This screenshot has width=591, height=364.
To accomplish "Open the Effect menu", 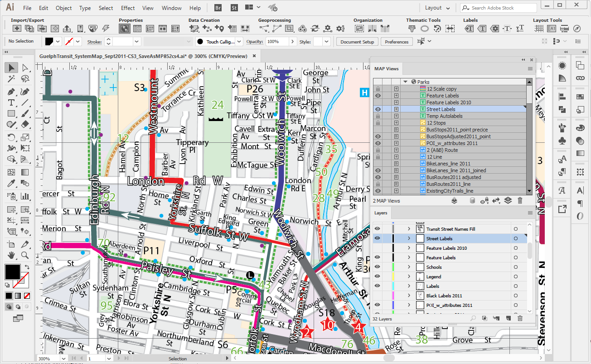I will tap(128, 8).
